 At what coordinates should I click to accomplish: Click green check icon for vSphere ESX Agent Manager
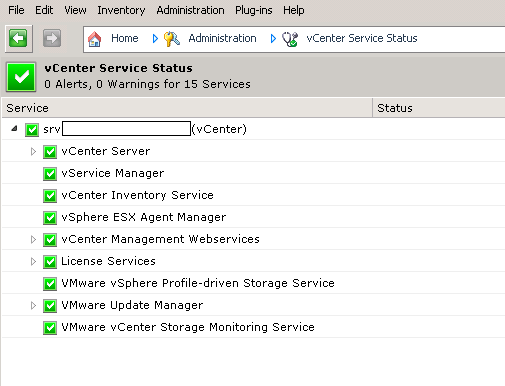pos(50,218)
